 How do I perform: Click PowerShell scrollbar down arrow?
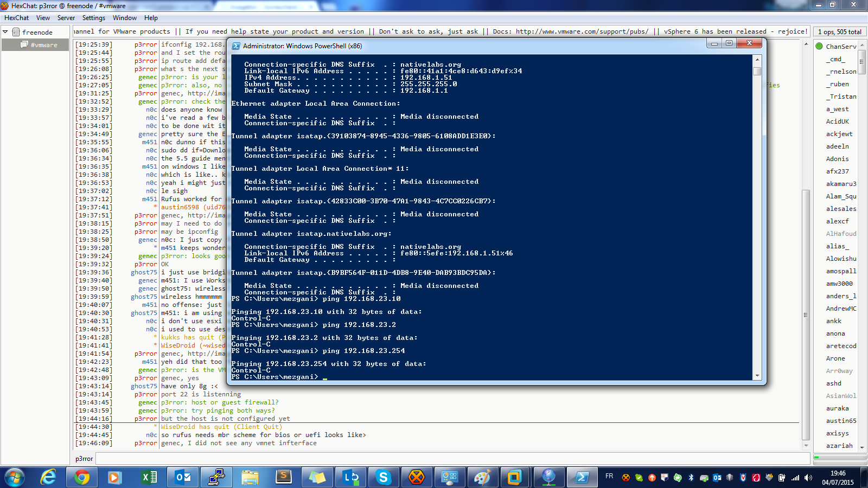757,375
